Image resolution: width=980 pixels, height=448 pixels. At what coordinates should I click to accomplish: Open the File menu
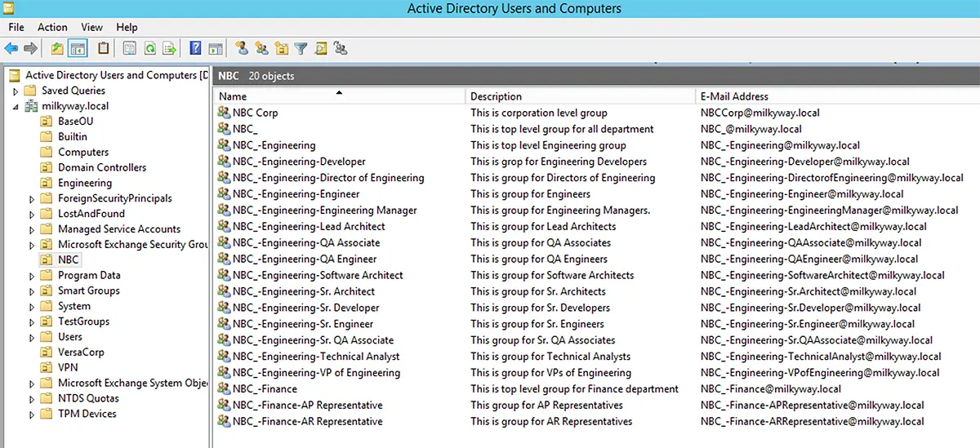point(16,27)
